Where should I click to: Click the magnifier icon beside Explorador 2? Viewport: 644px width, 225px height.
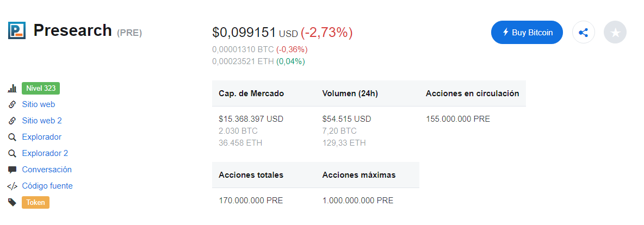[13, 153]
